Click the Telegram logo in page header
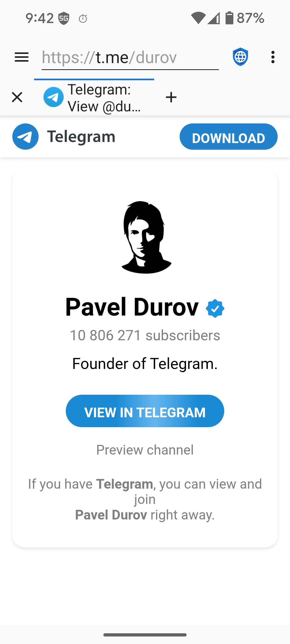The width and height of the screenshot is (290, 644). pos(26,137)
